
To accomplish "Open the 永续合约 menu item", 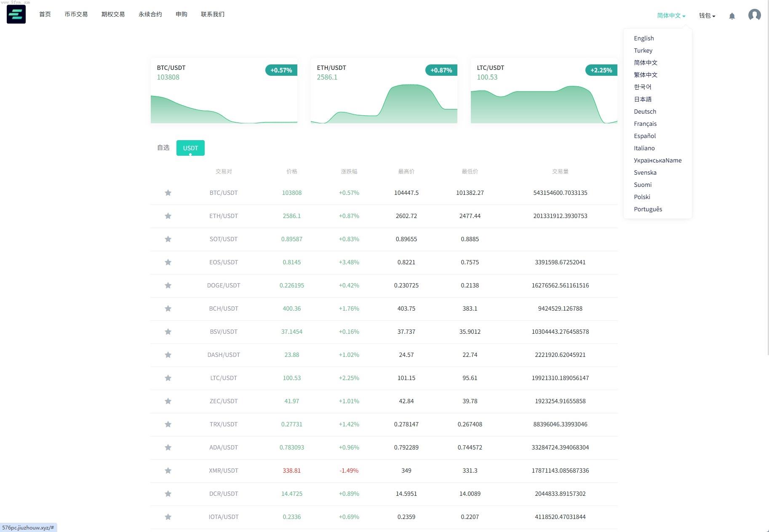I will click(x=150, y=14).
